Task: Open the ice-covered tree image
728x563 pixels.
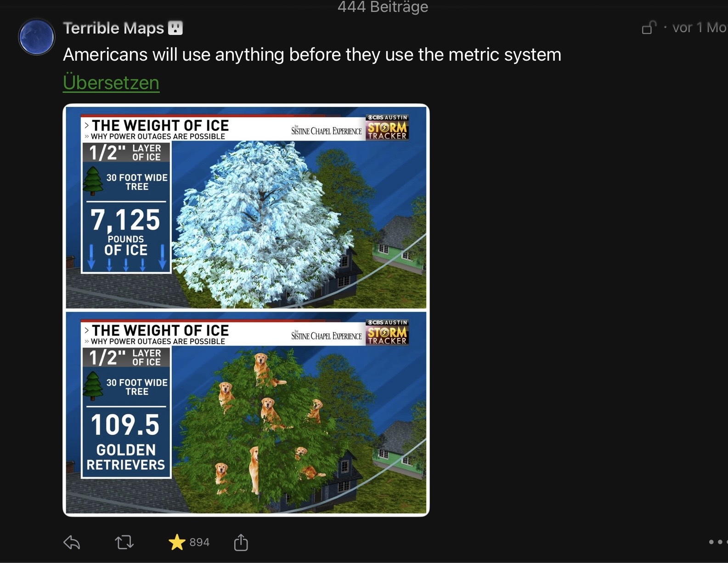Action: pos(246,208)
